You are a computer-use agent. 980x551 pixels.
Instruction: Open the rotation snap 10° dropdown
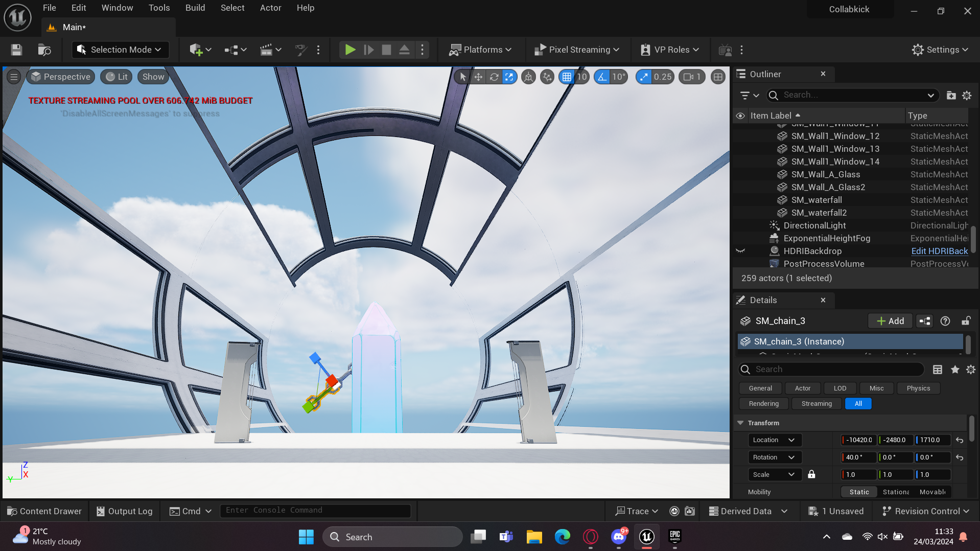(619, 77)
